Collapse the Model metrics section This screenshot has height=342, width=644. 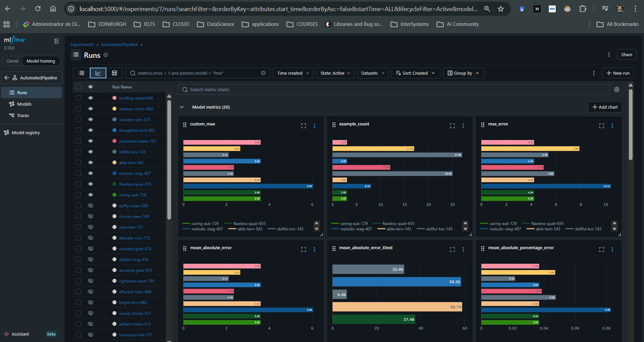pos(182,107)
